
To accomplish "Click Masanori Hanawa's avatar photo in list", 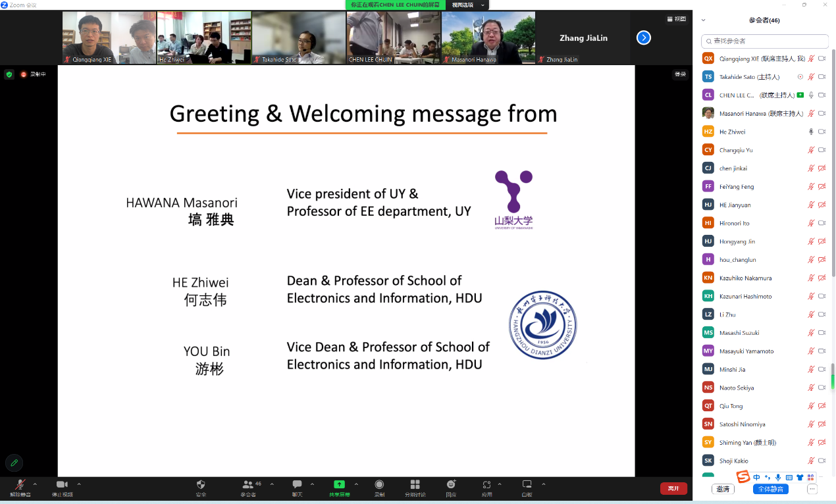I will tap(708, 113).
